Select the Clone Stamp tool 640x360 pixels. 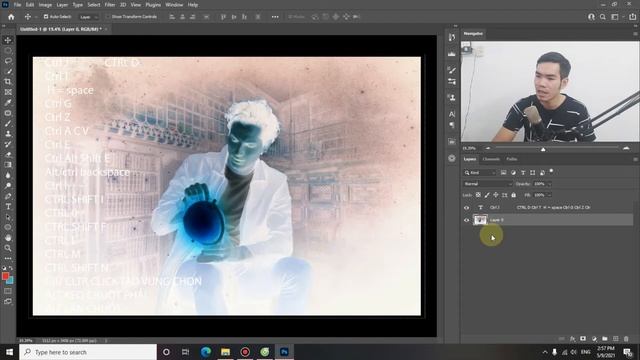tap(8, 134)
